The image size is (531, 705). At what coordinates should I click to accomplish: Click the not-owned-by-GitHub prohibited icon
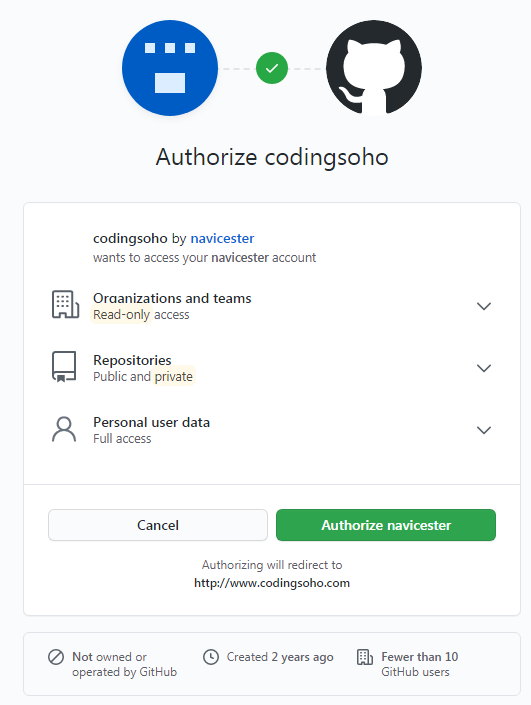tap(56, 657)
